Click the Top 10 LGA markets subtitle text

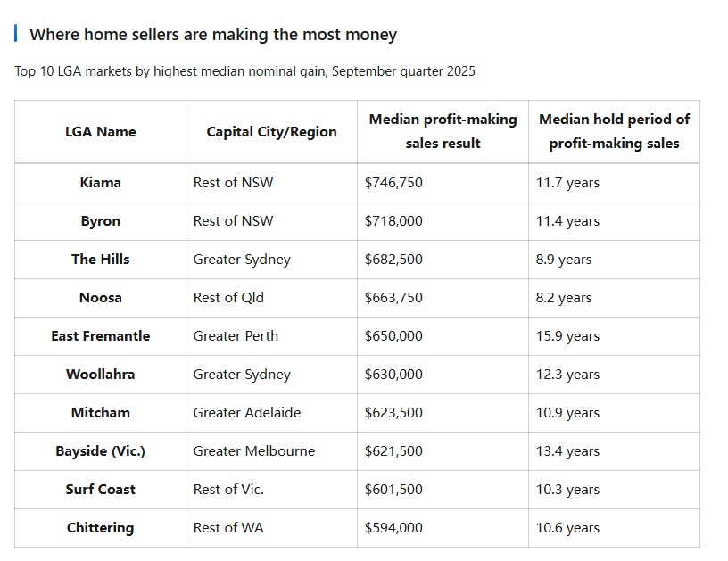245,71
